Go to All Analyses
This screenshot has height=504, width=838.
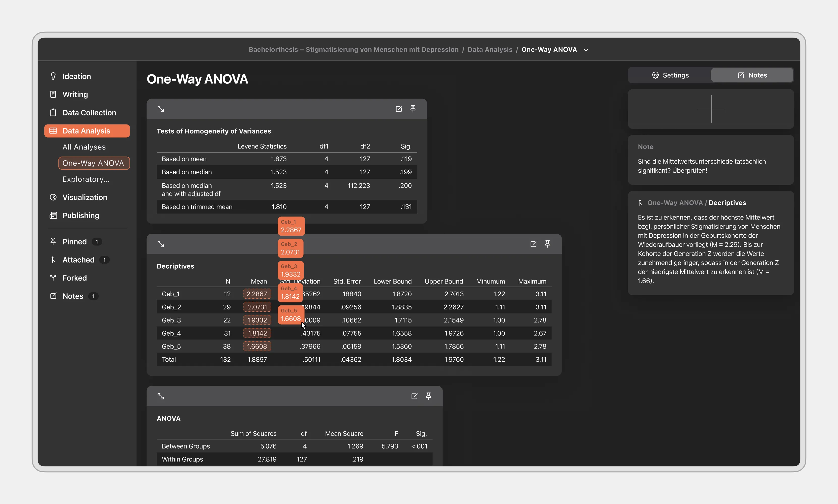(x=84, y=147)
